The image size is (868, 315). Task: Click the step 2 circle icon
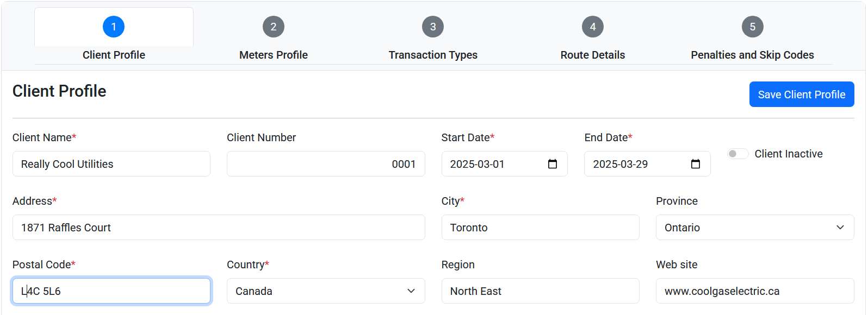tap(274, 27)
